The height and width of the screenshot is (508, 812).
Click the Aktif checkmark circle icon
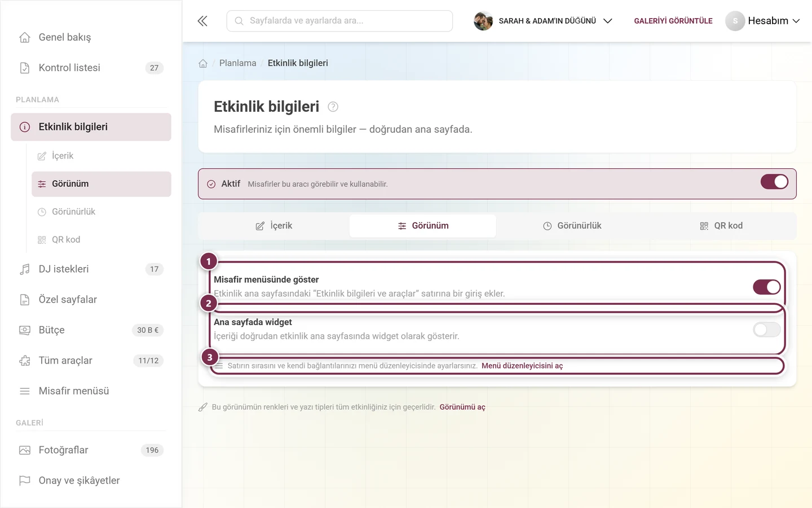(x=211, y=184)
